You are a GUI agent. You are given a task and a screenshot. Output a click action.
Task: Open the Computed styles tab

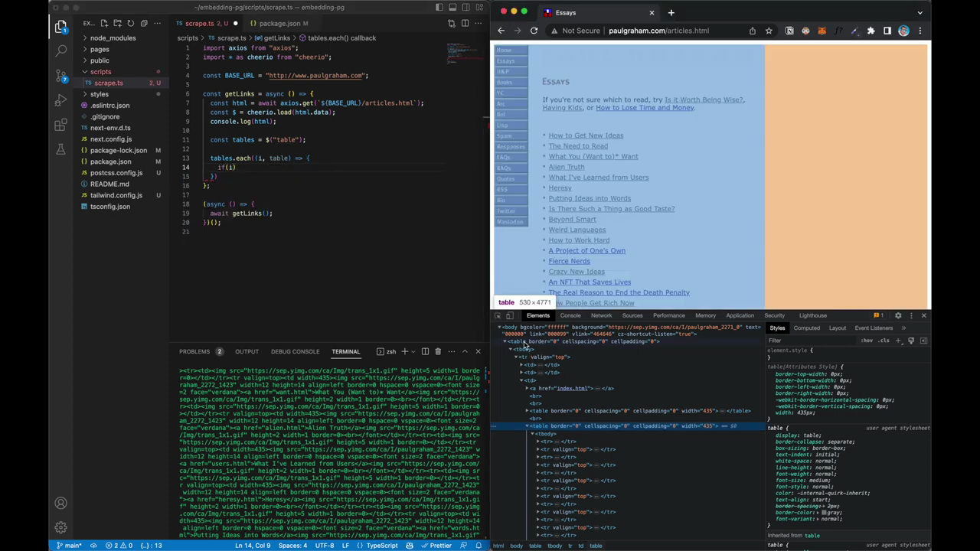point(806,328)
